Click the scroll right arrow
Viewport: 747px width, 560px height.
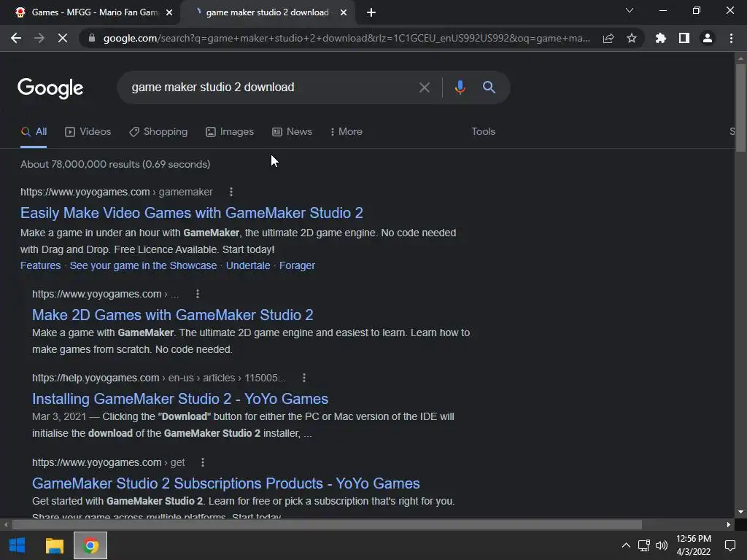729,525
